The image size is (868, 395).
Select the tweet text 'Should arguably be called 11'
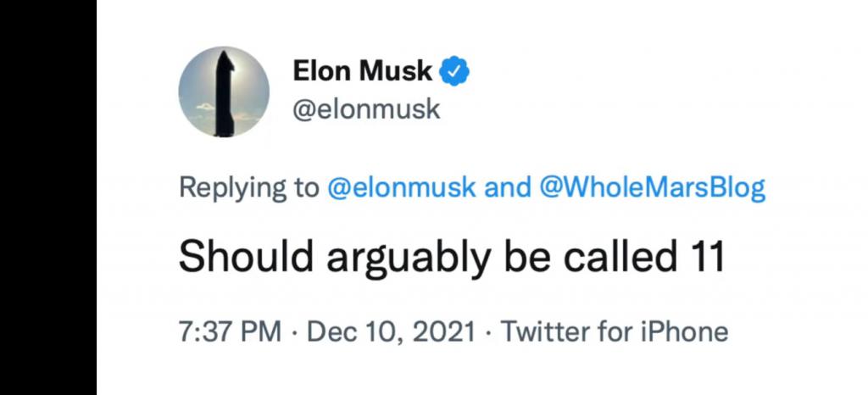click(x=452, y=258)
